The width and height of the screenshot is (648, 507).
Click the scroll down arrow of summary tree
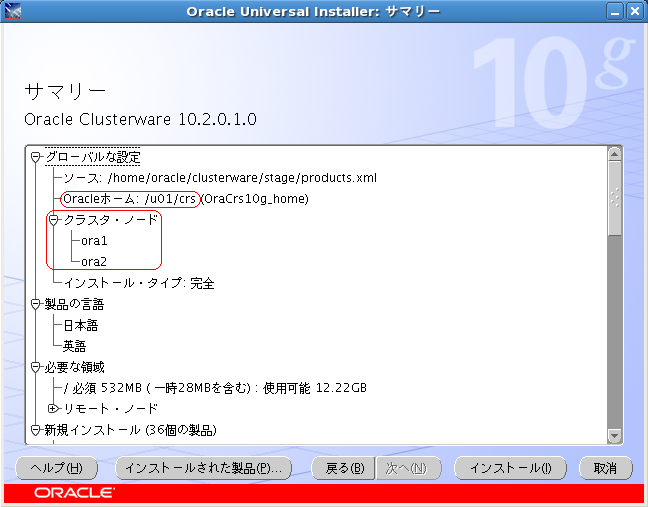pos(615,436)
